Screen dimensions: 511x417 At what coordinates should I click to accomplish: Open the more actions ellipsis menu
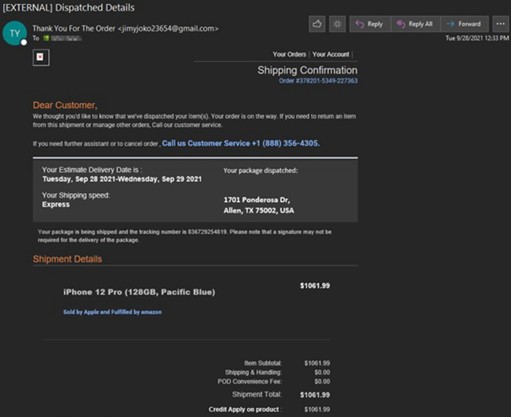click(x=501, y=24)
